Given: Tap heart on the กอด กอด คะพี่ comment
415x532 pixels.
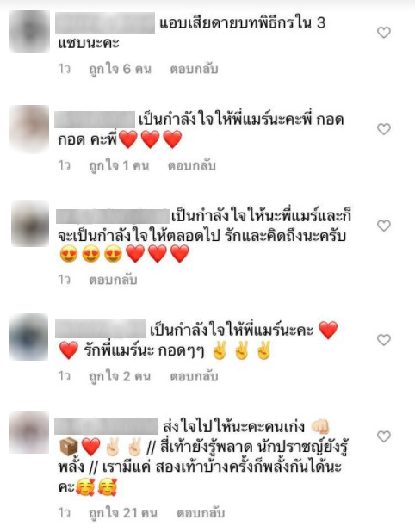Looking at the screenshot, I should (384, 129).
